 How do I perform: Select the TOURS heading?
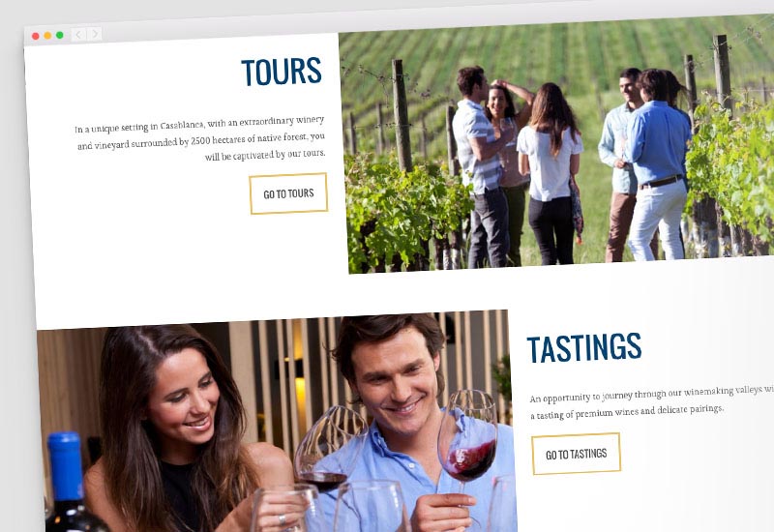282,72
